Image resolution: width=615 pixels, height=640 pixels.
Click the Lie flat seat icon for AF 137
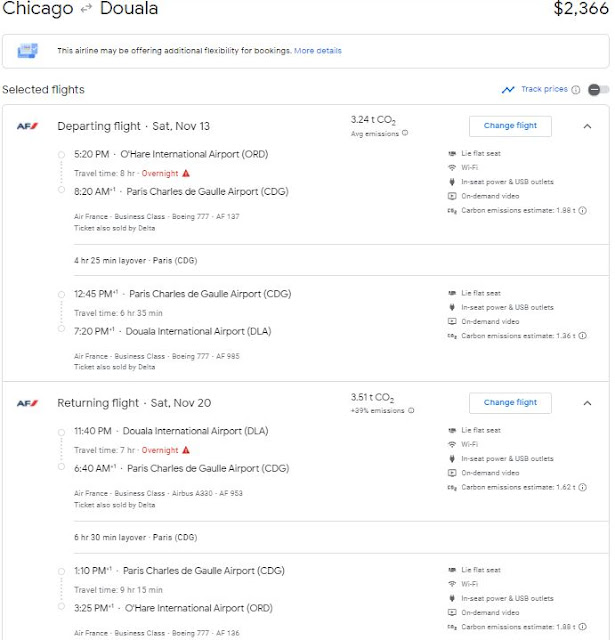pyautogui.click(x=452, y=153)
